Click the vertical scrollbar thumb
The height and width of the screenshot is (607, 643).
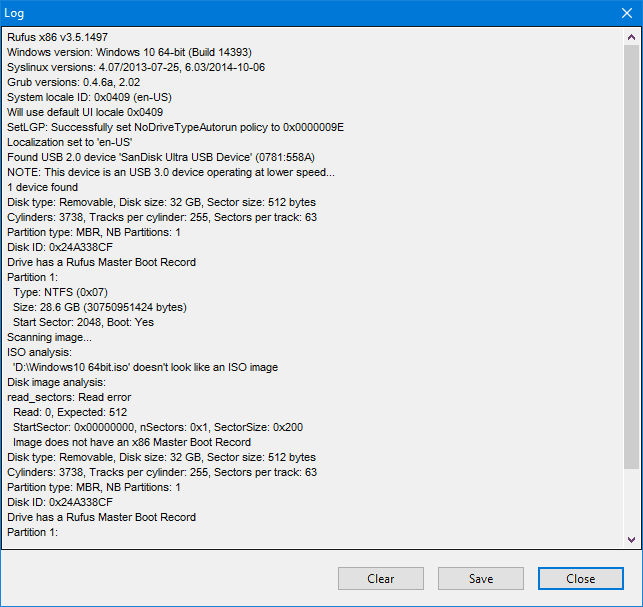(630, 250)
